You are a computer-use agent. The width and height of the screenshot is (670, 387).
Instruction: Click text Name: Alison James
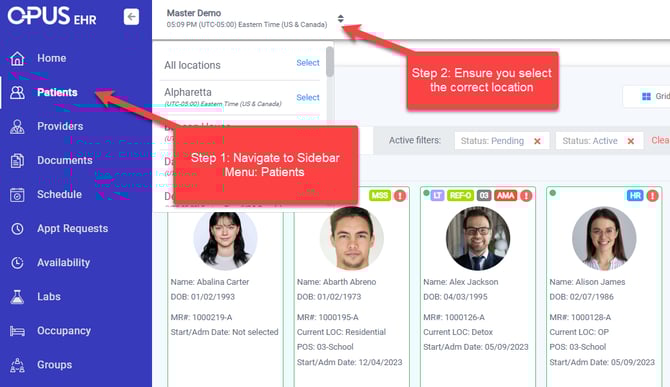click(x=587, y=282)
